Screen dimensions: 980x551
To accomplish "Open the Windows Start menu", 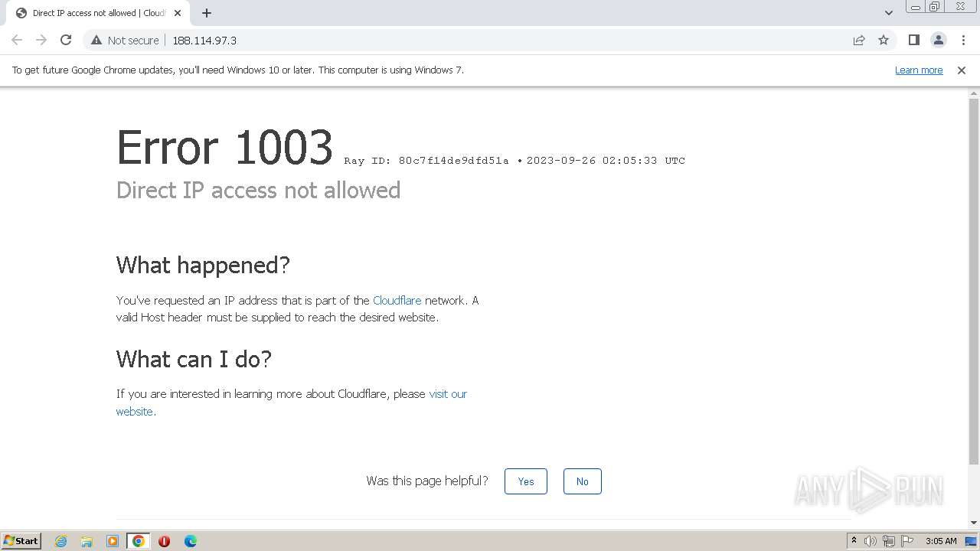I will (21, 541).
